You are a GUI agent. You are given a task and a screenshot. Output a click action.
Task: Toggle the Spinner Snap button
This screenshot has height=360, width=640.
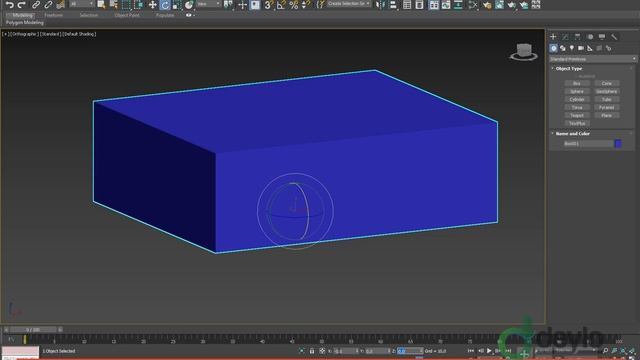[x=306, y=5]
